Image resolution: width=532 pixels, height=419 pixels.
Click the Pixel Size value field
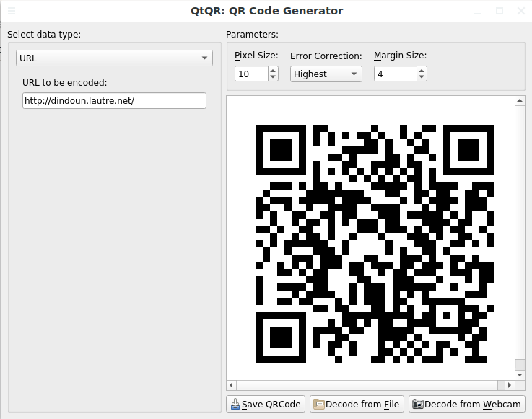click(251, 74)
